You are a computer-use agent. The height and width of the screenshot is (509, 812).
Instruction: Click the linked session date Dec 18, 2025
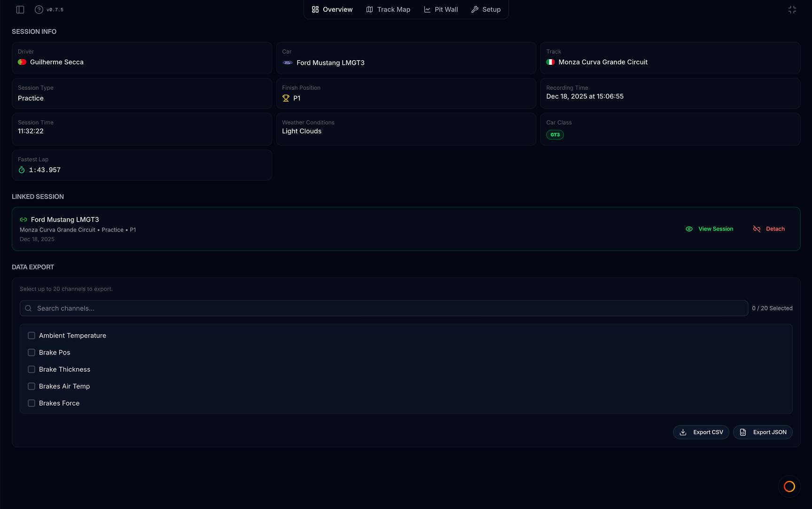37,239
